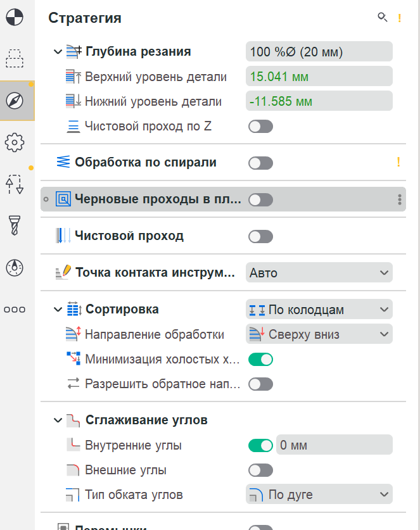Click the Нижний уровень детали icon

pos(73,101)
